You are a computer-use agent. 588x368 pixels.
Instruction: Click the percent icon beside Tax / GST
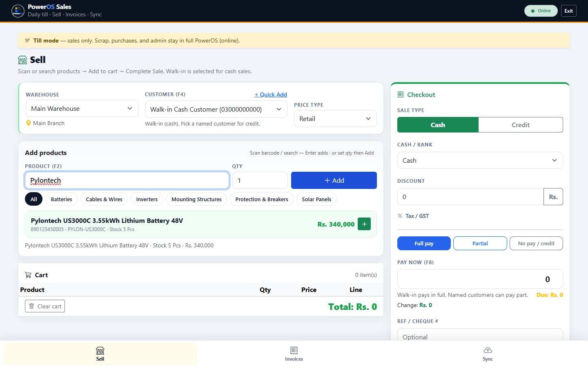point(400,216)
